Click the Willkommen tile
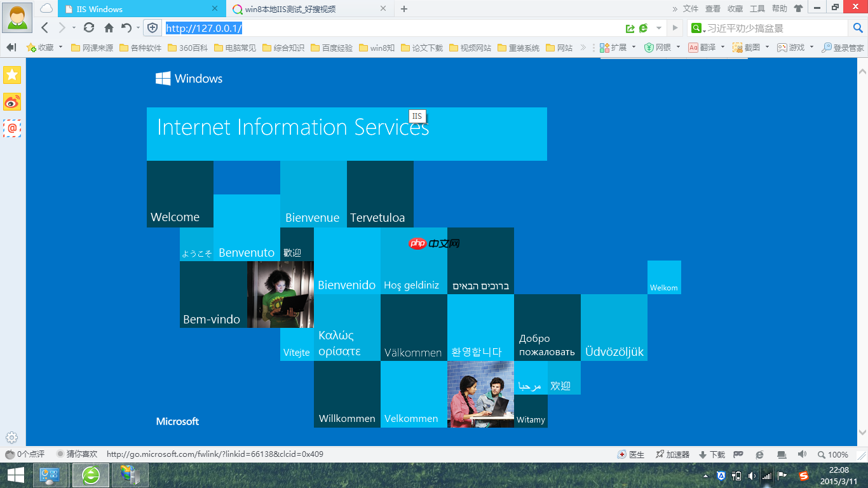This screenshot has height=488, width=868. tap(347, 394)
